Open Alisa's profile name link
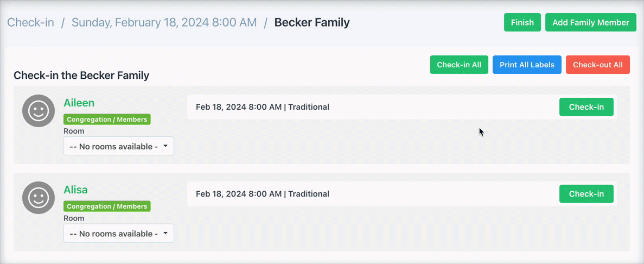 click(75, 190)
